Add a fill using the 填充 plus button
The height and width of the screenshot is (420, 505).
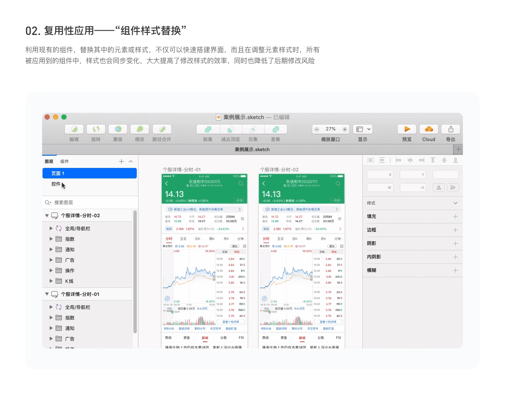(457, 216)
